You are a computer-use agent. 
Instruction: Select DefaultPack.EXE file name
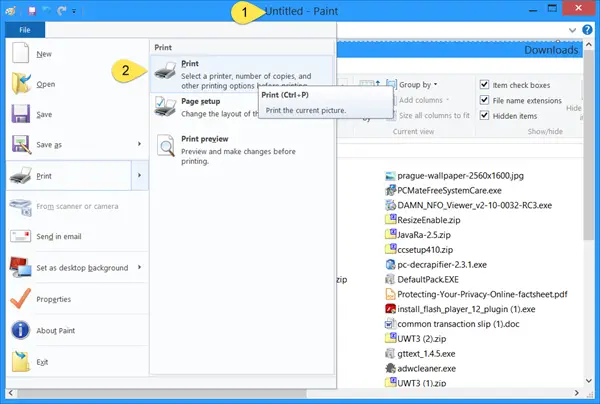click(x=428, y=279)
